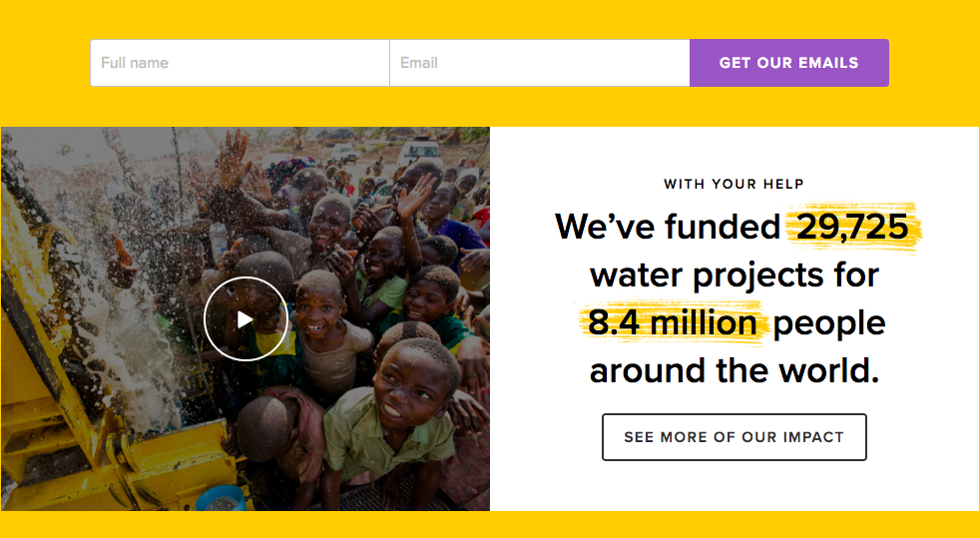Click the raised waving hand in the photo
Screen dimensions: 980x538
(x=415, y=195)
